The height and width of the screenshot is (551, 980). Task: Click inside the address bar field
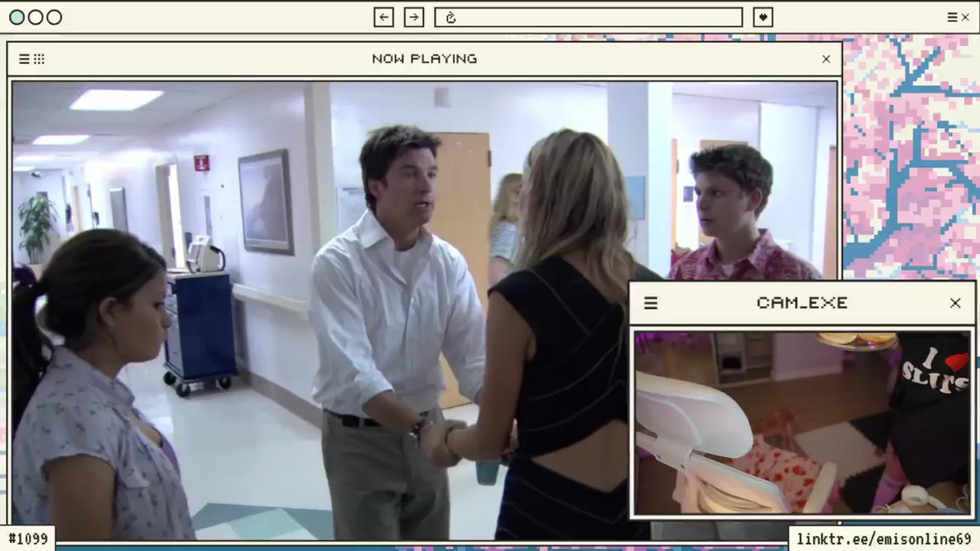(x=589, y=17)
